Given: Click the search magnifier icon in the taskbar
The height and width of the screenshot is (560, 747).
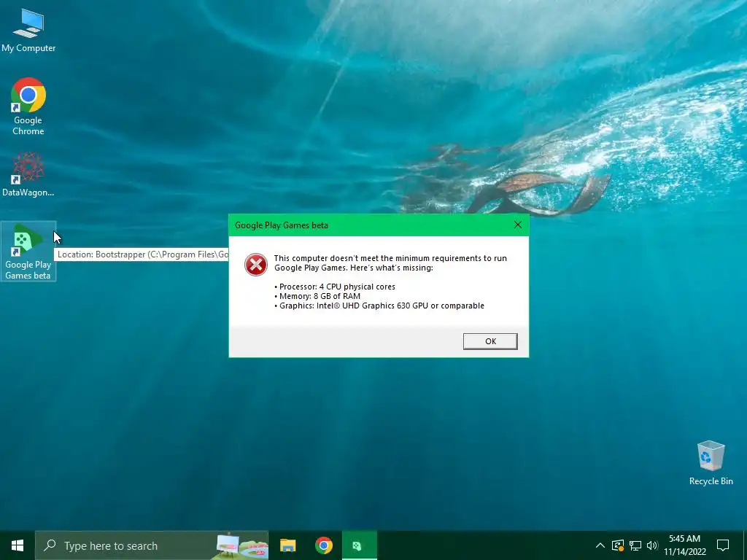Looking at the screenshot, I should coord(50,545).
